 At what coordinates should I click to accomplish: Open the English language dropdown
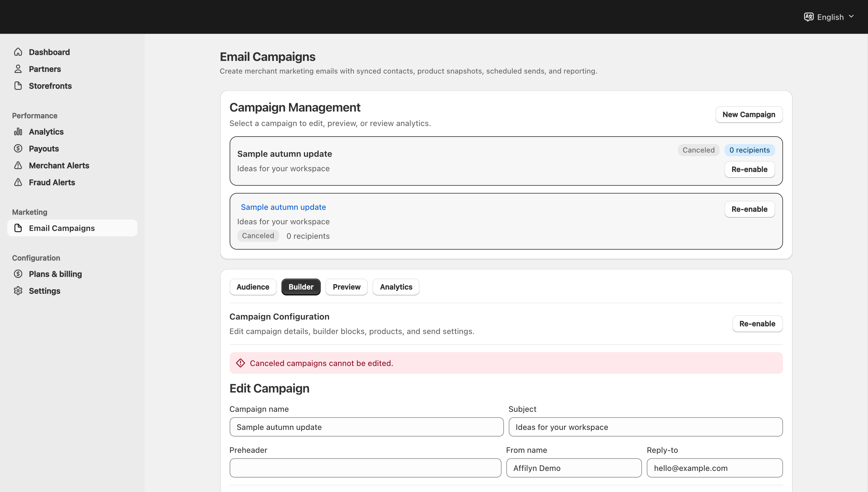829,17
